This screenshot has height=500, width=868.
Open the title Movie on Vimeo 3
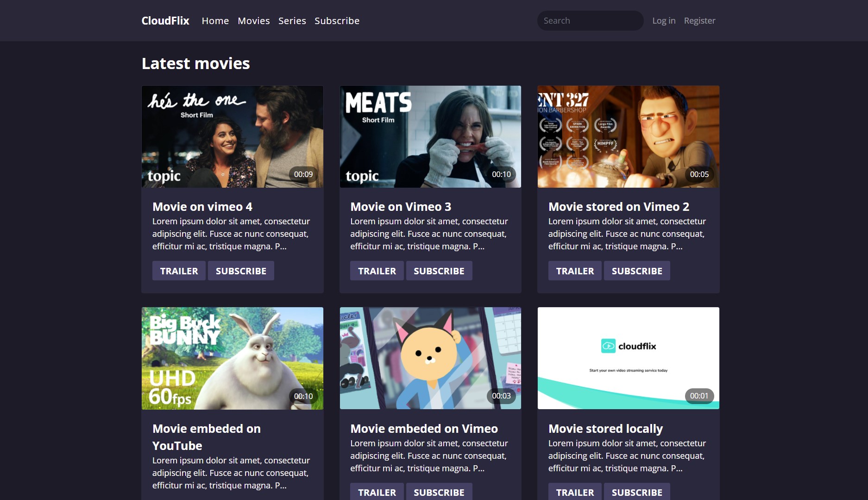(401, 207)
